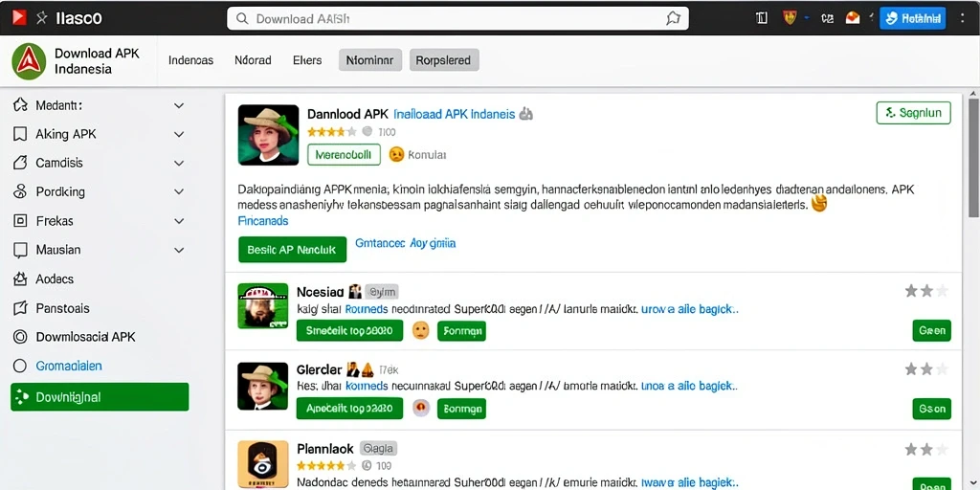The height and width of the screenshot is (490, 980).
Task: Click the Download APK Indanesia round logo
Action: click(29, 61)
